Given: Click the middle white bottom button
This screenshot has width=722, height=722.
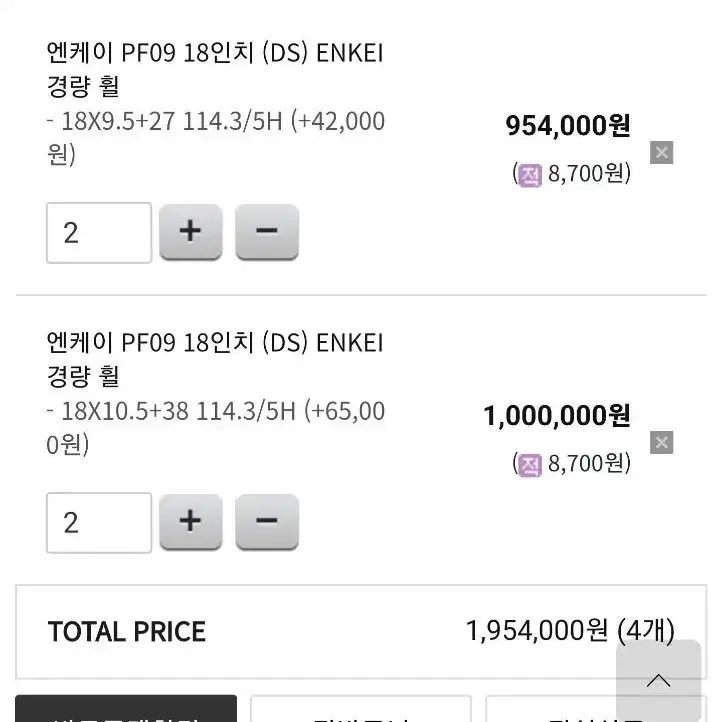Looking at the screenshot, I should click(x=361, y=709).
